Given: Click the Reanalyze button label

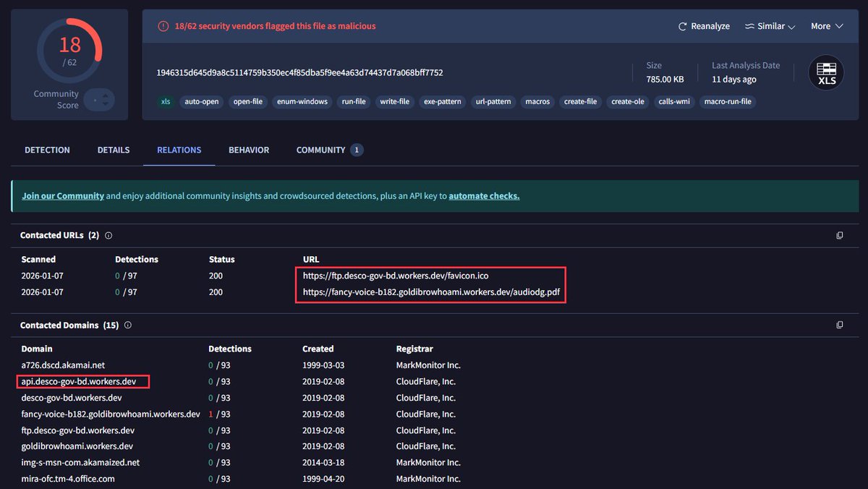Looking at the screenshot, I should click(710, 26).
